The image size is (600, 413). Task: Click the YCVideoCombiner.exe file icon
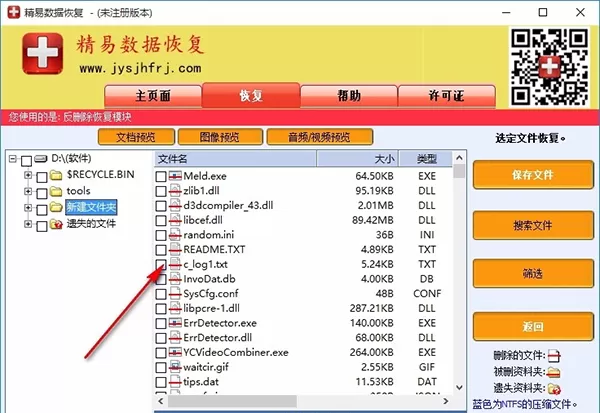pos(175,352)
